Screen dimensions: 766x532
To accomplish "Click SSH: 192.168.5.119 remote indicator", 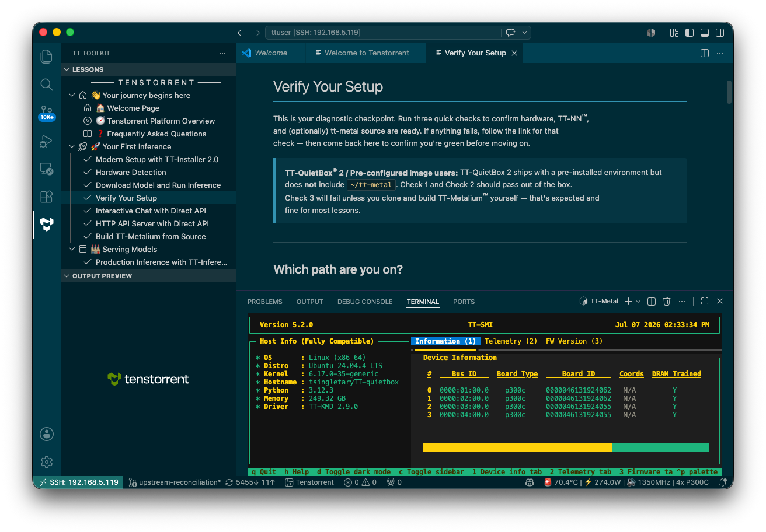I will [x=78, y=482].
